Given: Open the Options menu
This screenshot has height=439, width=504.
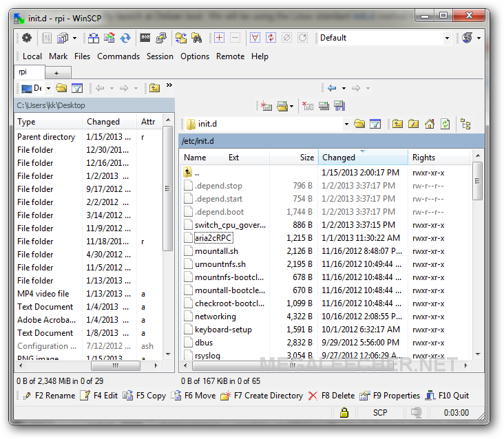Looking at the screenshot, I should click(x=195, y=56).
